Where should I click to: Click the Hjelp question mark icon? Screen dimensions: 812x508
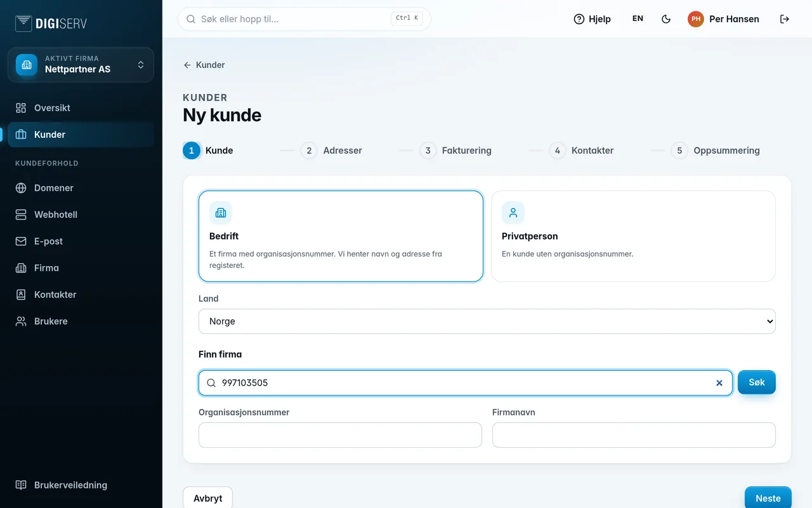click(x=579, y=19)
